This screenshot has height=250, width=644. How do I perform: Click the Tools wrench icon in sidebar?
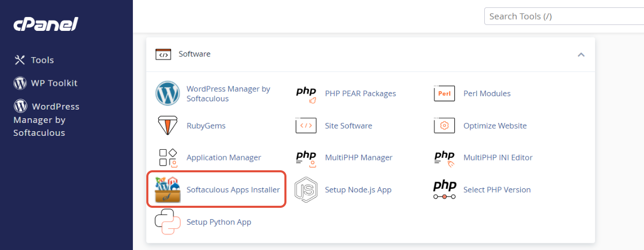coord(20,60)
